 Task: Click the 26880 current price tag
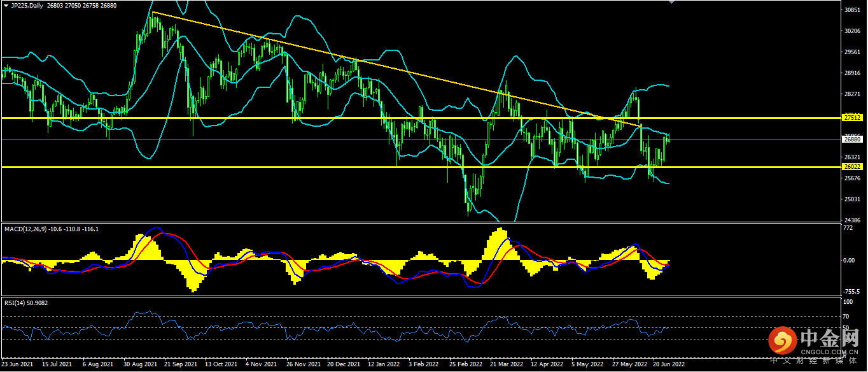[x=851, y=139]
